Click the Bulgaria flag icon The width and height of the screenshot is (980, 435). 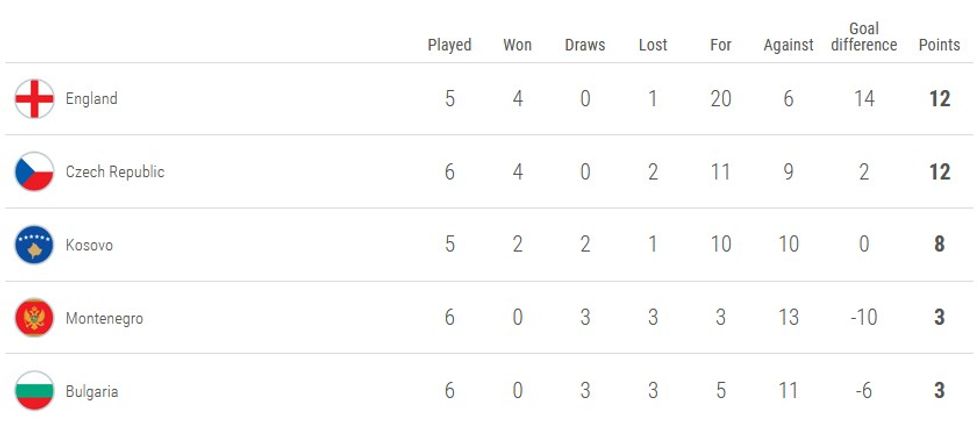tap(34, 391)
